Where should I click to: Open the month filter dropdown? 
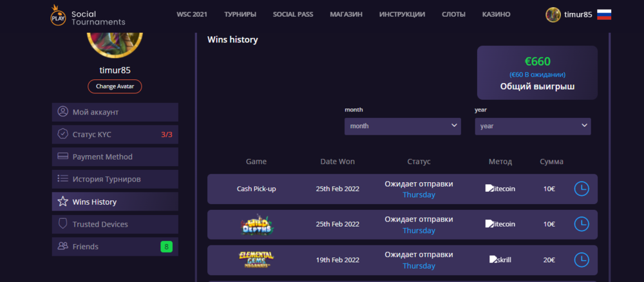[402, 126]
